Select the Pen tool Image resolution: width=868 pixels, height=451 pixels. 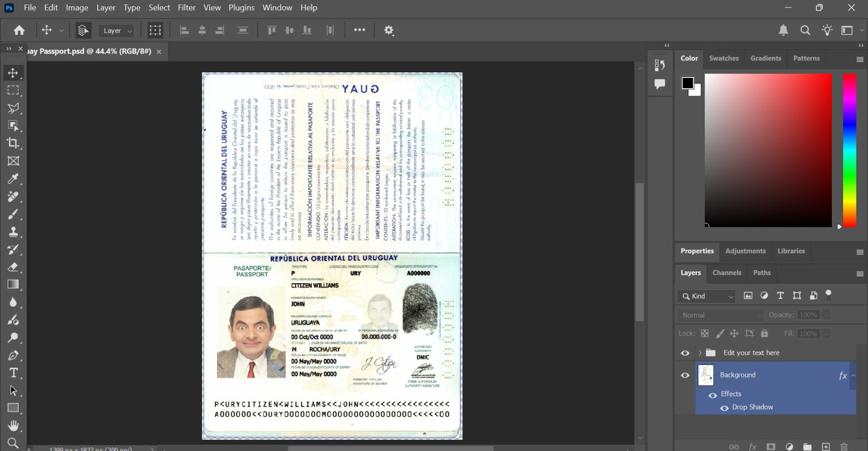[13, 355]
